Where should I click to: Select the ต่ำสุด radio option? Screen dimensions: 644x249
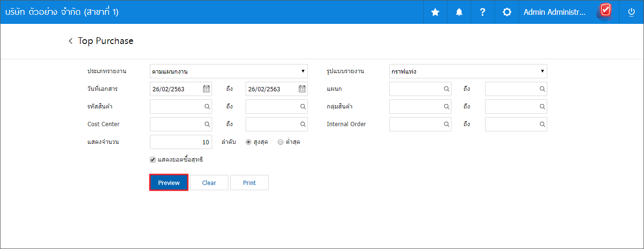[x=281, y=142]
